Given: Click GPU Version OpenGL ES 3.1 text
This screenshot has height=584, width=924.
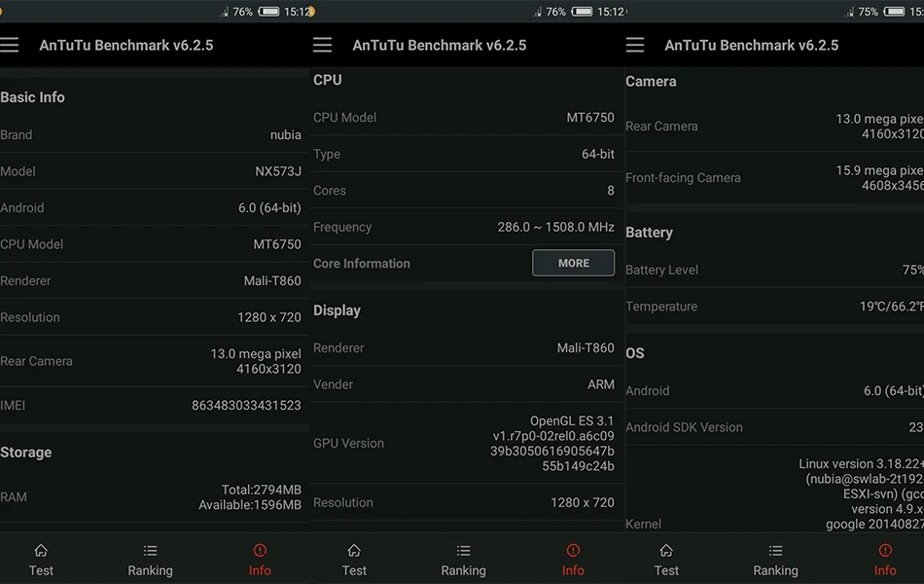Looking at the screenshot, I should coord(572,420).
